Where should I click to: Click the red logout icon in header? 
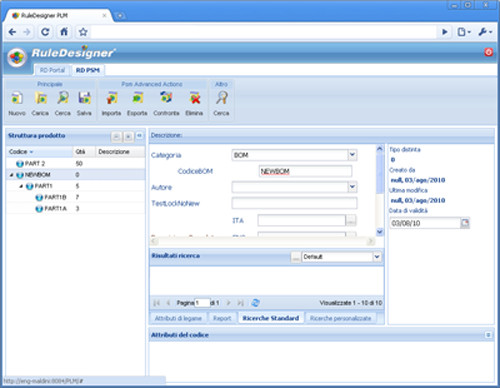tap(489, 52)
